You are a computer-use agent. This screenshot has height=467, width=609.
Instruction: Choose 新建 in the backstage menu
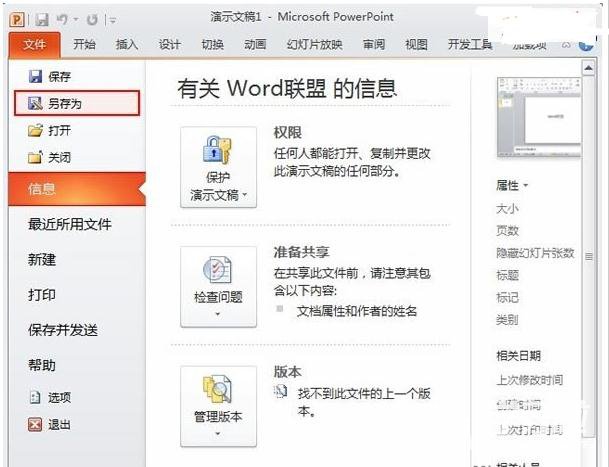click(x=42, y=260)
